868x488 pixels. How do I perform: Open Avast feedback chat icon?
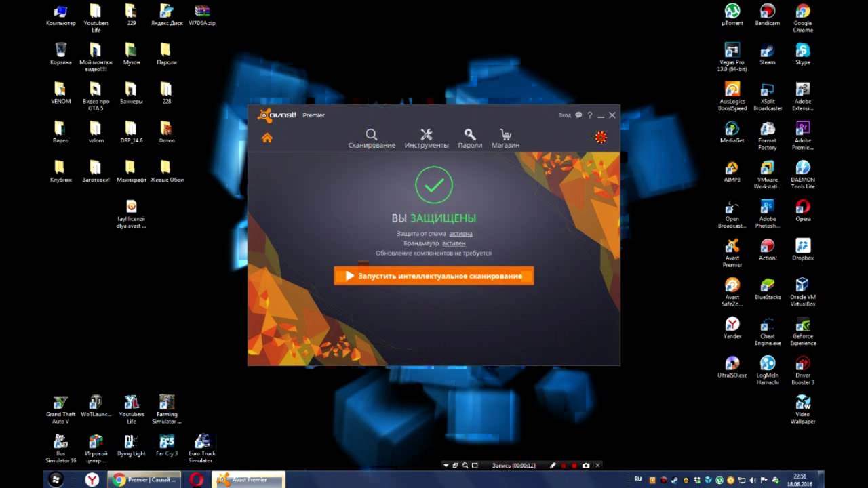click(578, 115)
